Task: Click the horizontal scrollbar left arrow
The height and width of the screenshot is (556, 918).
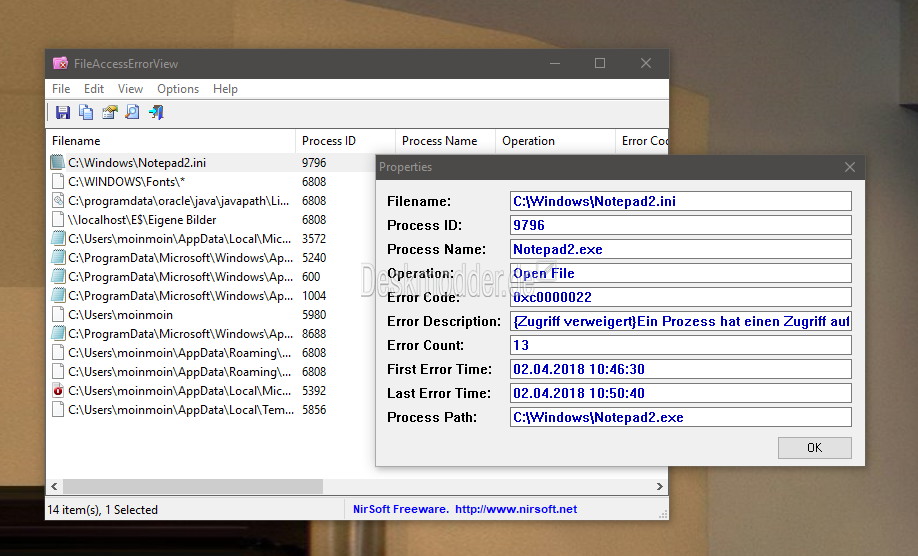Action: pyautogui.click(x=54, y=486)
